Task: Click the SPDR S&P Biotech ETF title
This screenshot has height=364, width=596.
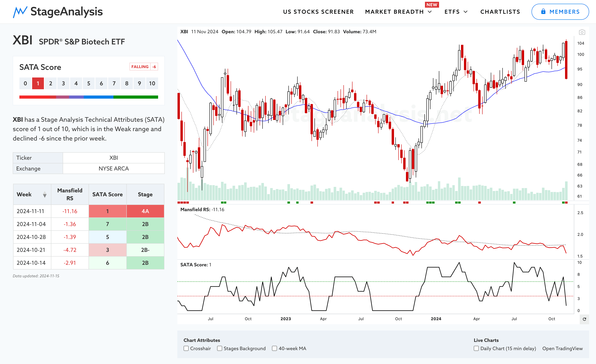Action: pos(82,41)
